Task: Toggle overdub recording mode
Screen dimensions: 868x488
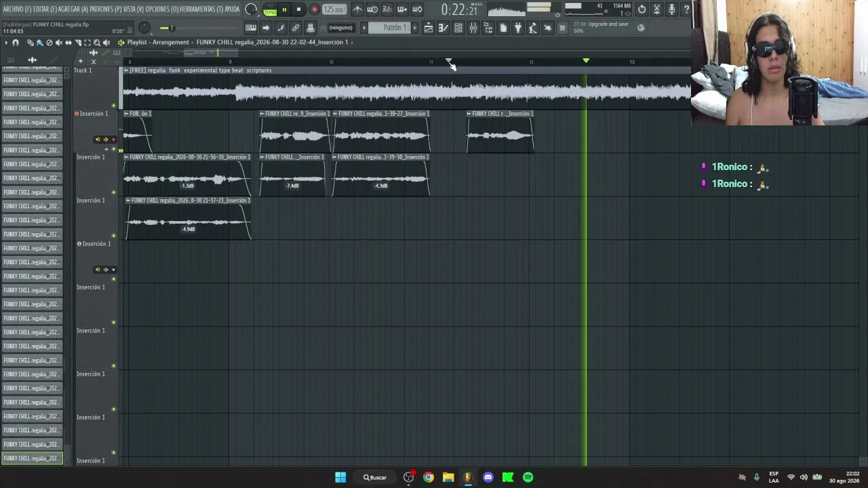Action: 402,9
